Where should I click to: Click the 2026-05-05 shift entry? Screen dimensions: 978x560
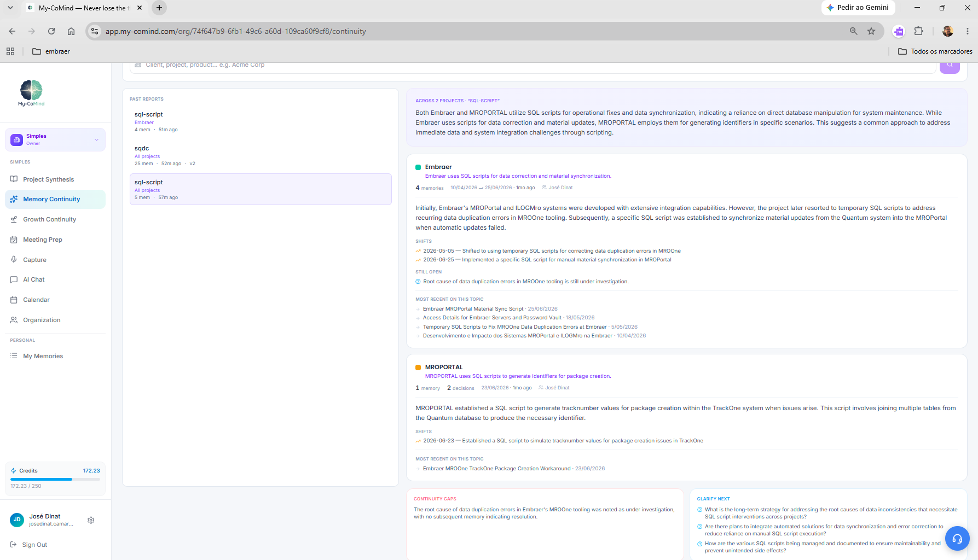[548, 251]
